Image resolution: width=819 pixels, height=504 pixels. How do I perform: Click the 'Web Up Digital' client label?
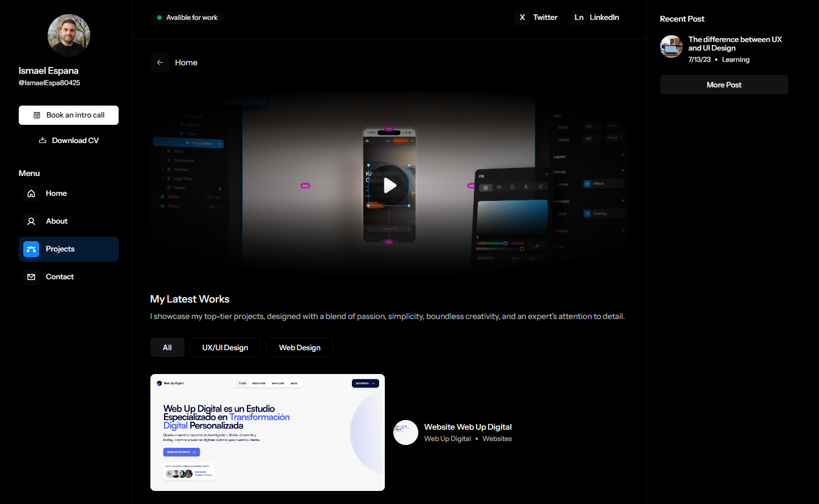coord(447,439)
